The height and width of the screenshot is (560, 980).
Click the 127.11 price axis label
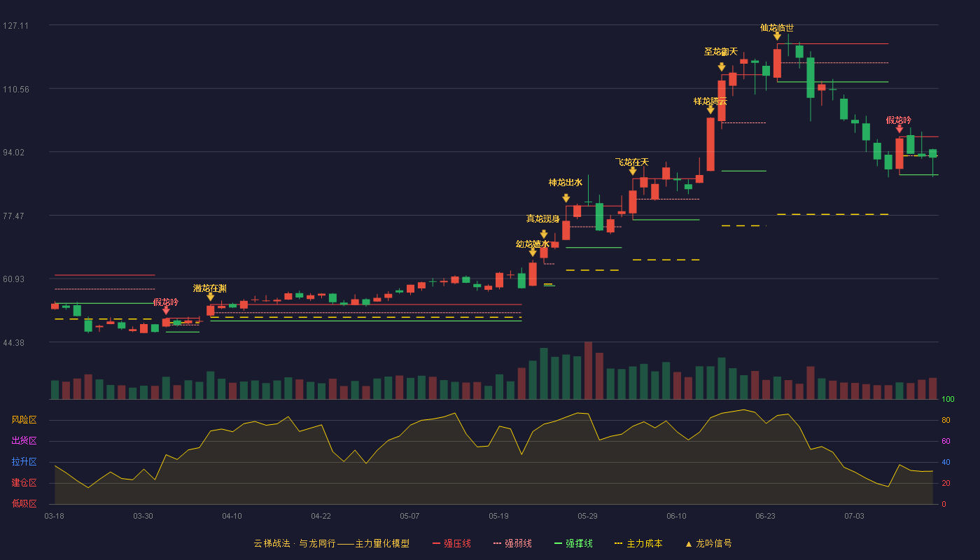pyautogui.click(x=15, y=26)
